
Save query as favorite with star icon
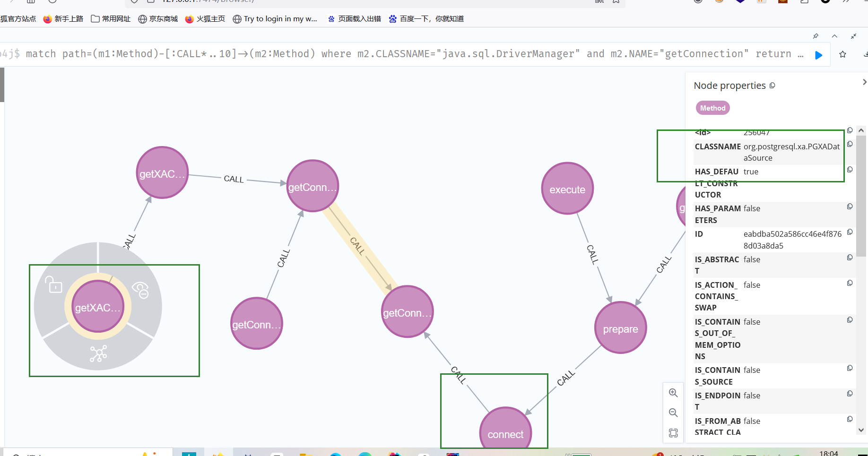pos(842,54)
